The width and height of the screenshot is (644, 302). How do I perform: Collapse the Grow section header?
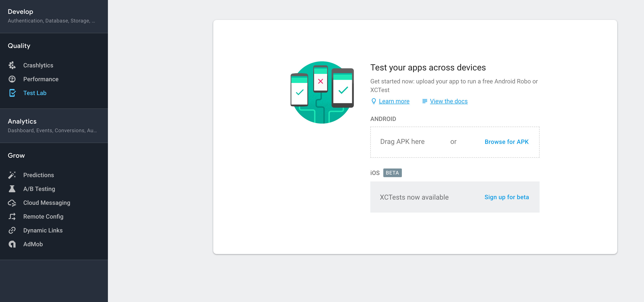[x=16, y=155]
